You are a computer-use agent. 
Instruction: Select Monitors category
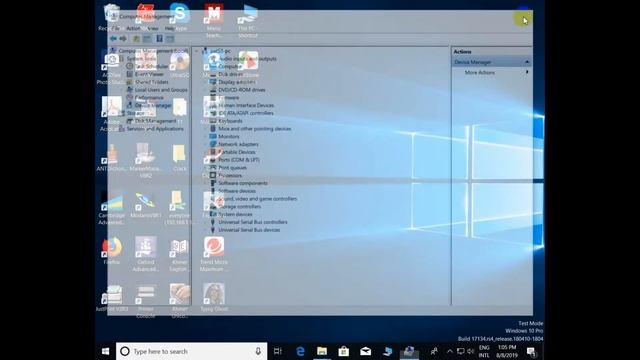229,136
